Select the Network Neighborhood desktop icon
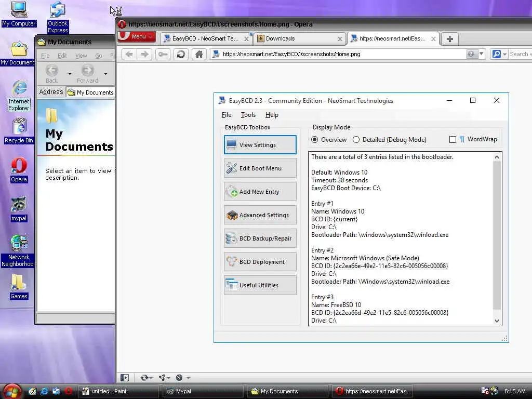Image resolution: width=532 pixels, height=399 pixels. pos(18,251)
